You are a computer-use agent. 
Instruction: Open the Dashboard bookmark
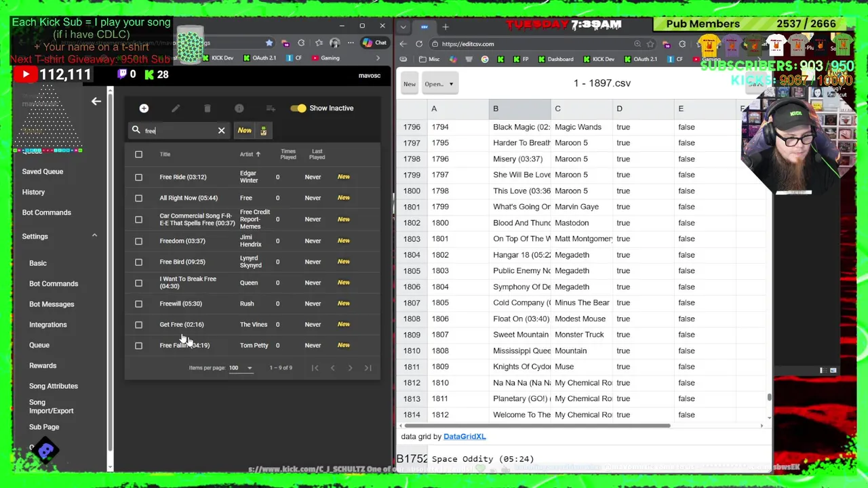556,59
